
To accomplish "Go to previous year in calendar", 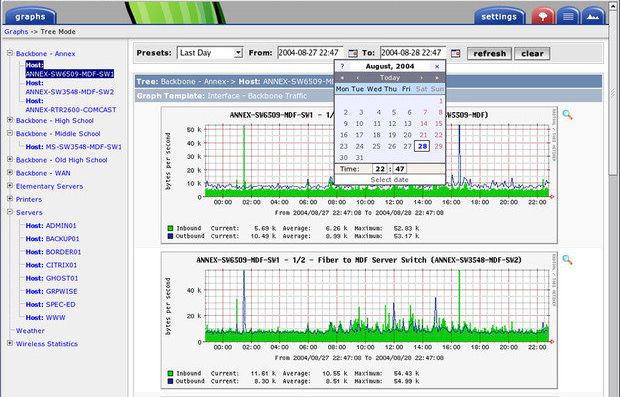I will click(342, 78).
